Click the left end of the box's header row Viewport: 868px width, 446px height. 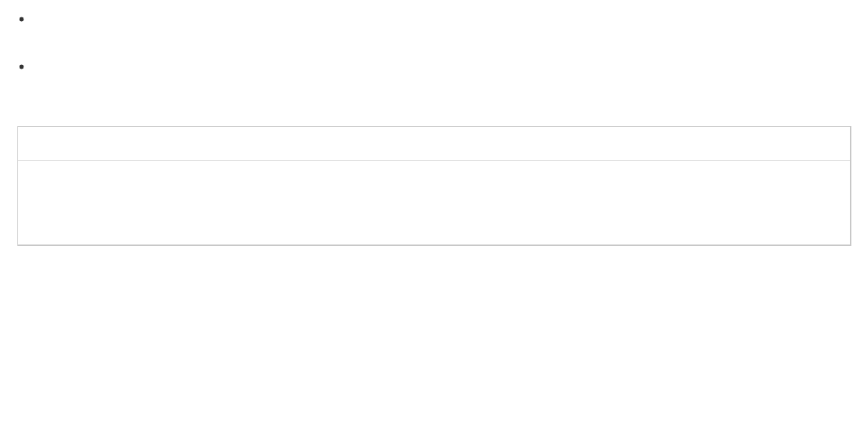tap(30, 143)
